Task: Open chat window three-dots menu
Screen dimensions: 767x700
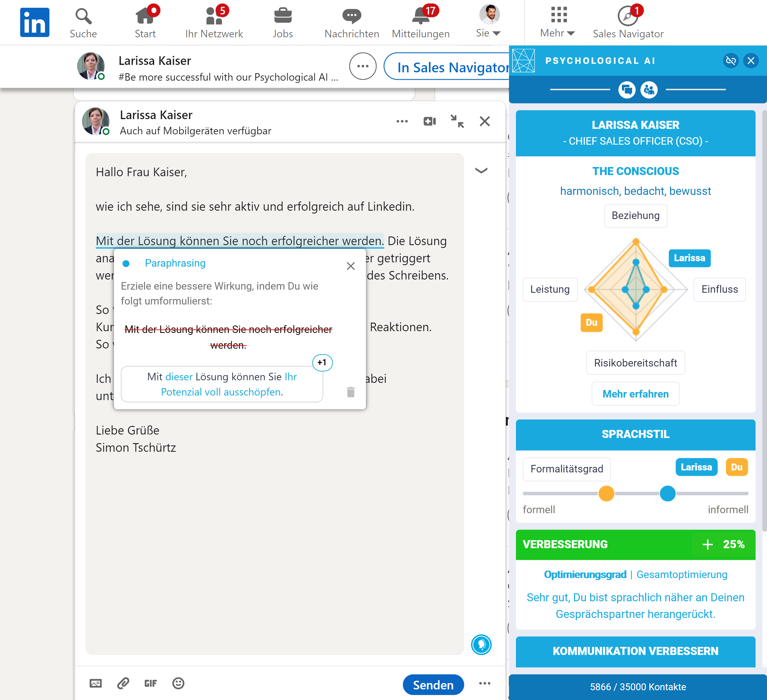Action: pos(402,121)
